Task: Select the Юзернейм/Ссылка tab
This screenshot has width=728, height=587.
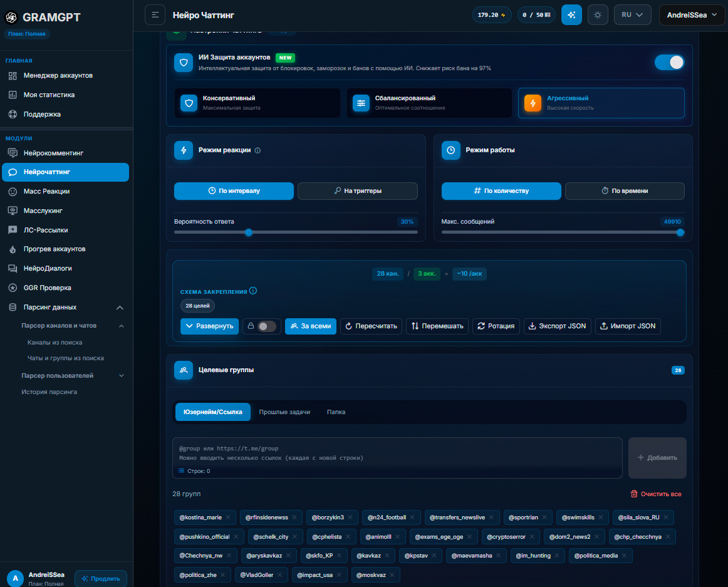Action: pos(212,412)
